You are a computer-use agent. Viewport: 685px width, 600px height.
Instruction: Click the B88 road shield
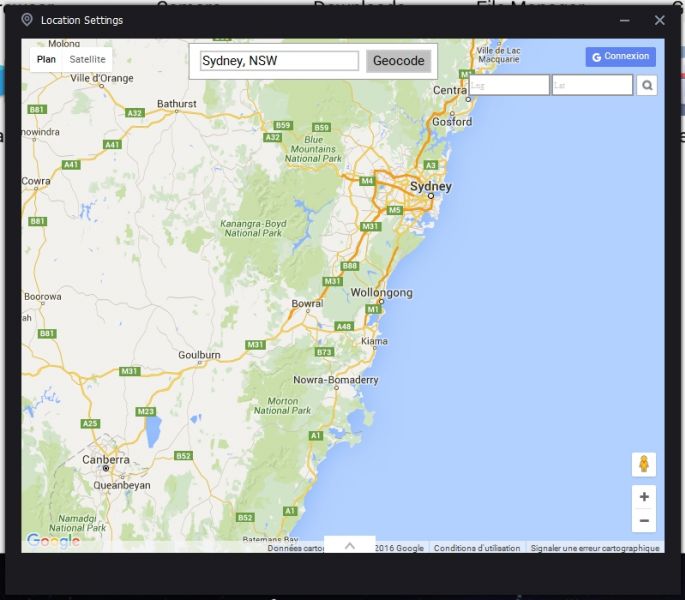coord(350,266)
